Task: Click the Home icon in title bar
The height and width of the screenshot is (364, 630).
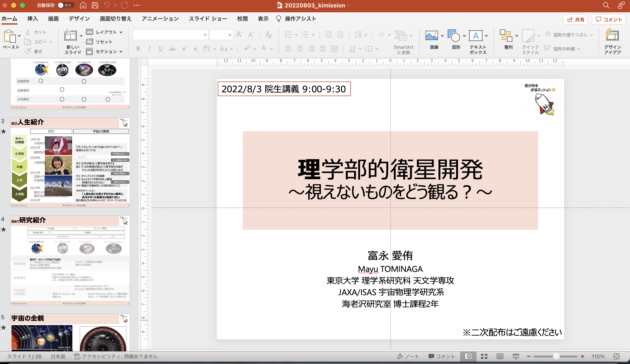Action: [83, 5]
